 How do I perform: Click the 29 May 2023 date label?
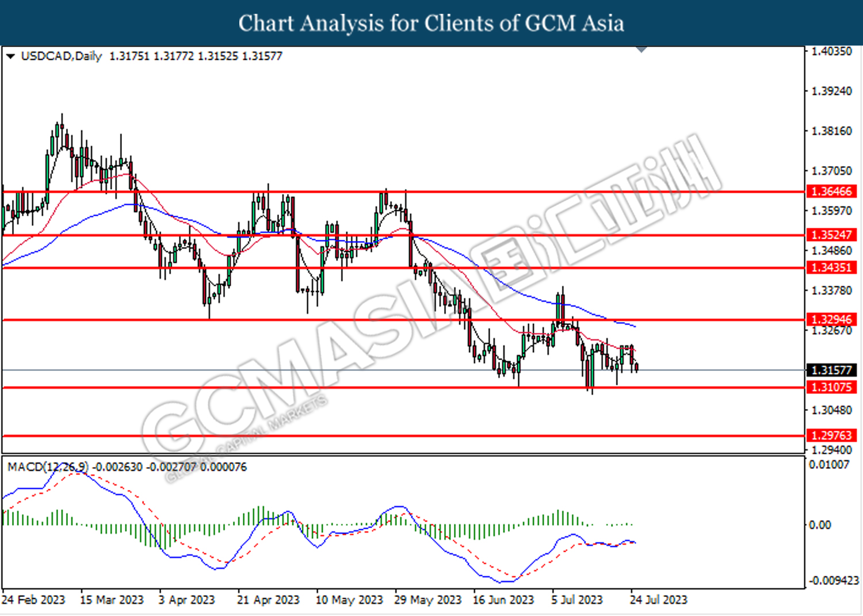coord(427,600)
